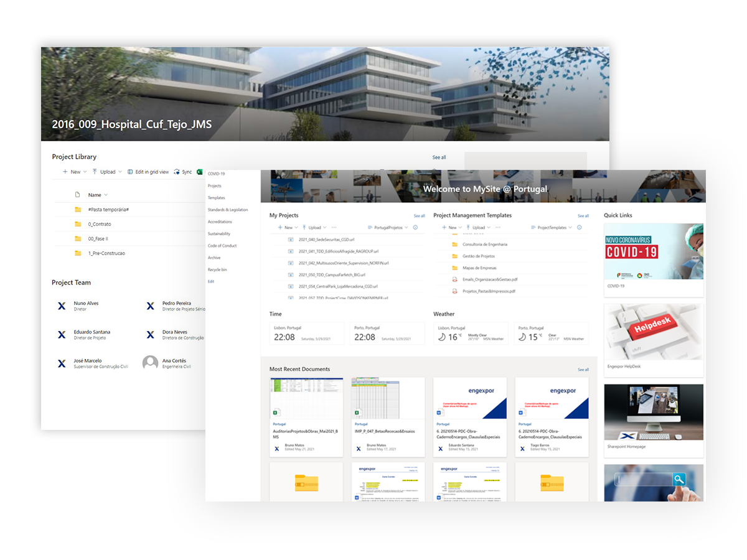Click the Projetos_Pastas&Impressos.pdf file icon
The width and height of the screenshot is (747, 560).
[x=455, y=291]
